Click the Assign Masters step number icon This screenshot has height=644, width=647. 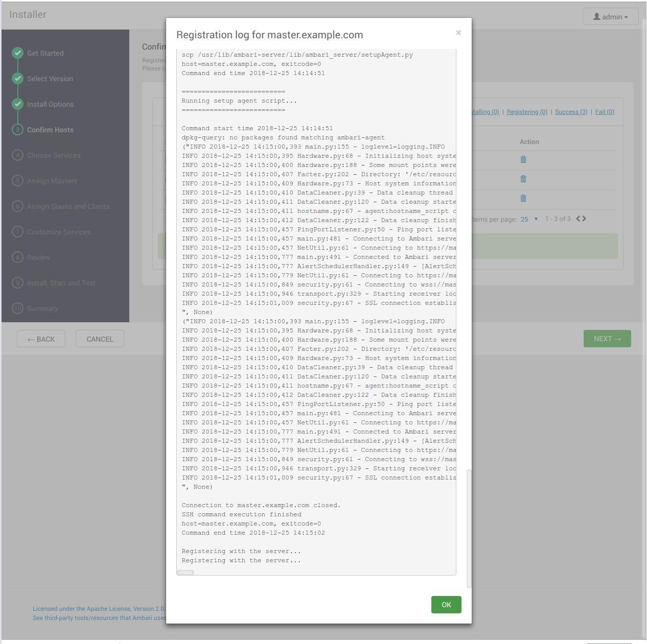[18, 181]
